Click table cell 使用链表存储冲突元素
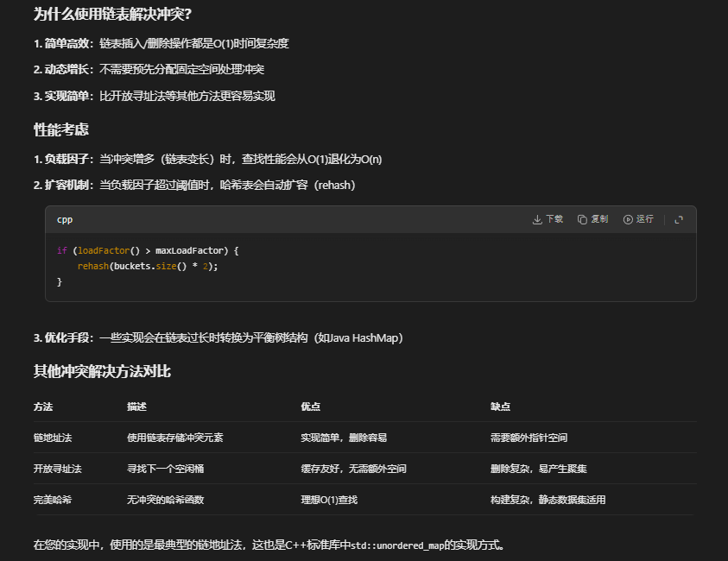 [175, 438]
